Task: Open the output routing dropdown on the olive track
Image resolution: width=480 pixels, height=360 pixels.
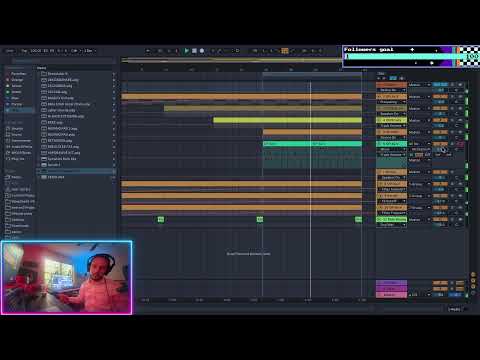Action: [419, 108]
